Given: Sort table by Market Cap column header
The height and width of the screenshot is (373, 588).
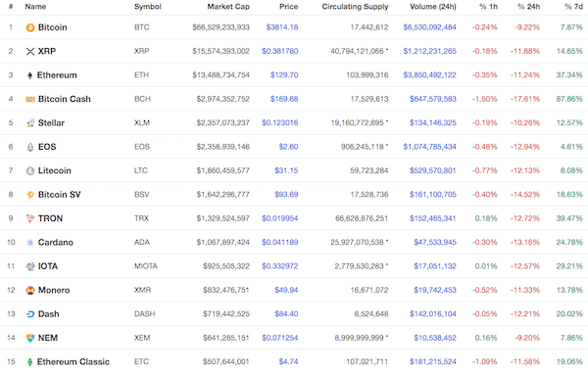Looking at the screenshot, I should [x=228, y=7].
